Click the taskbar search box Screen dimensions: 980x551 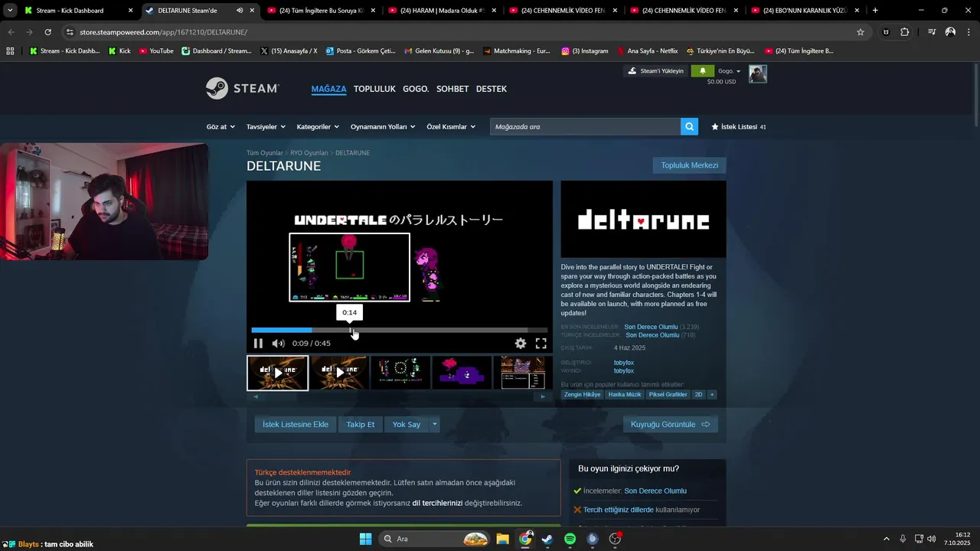(434, 539)
